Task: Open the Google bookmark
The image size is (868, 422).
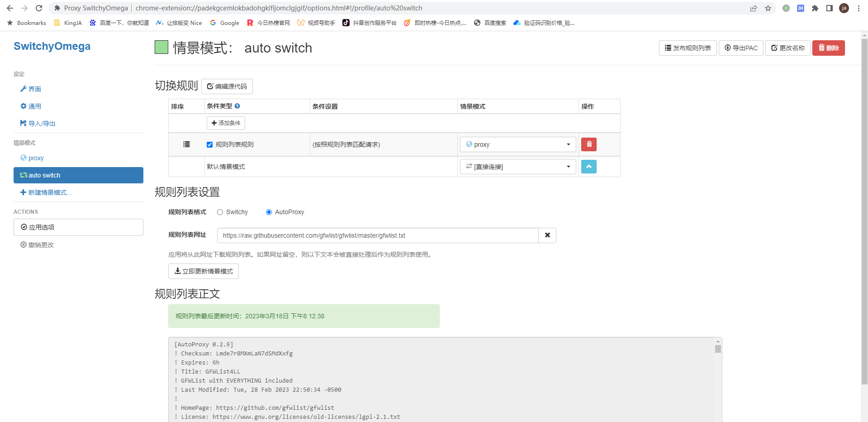Action: click(x=224, y=23)
